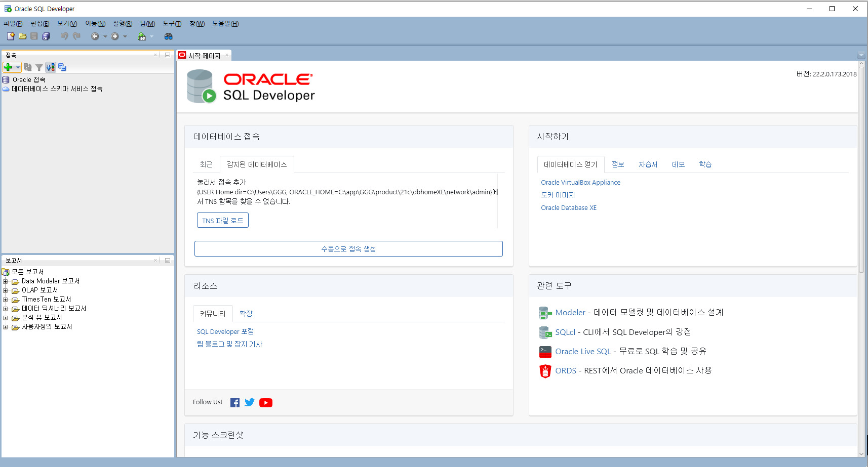Screen dimensions: 868x467
Task: Open the SQL Developer 포럼 link
Action: tap(225, 332)
